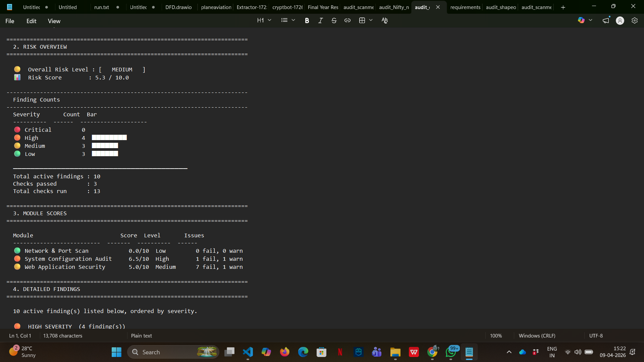Viewport: 644px width, 362px height.
Task: Clear formatting with toolbar icon
Action: coord(384,20)
